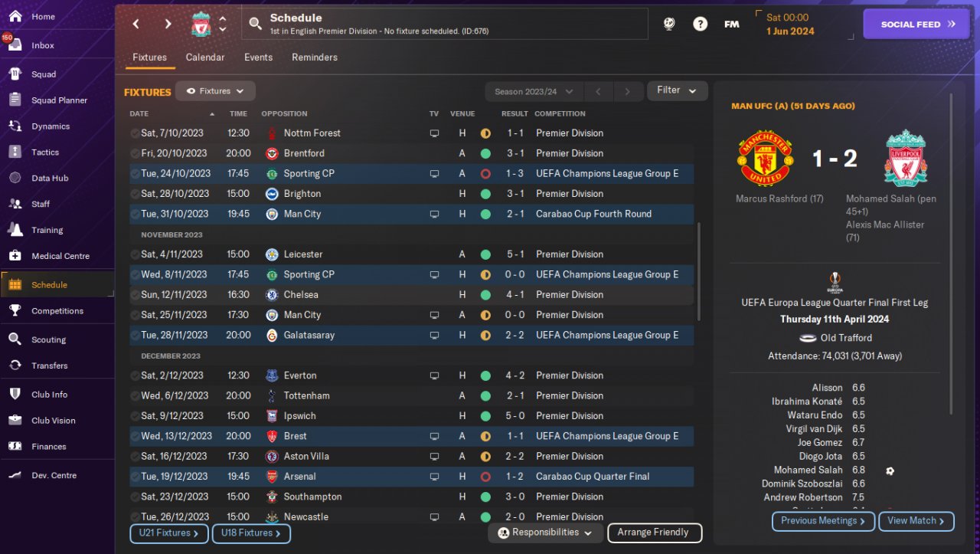The height and width of the screenshot is (554, 980).
Task: Click the FM menu icon
Action: pyautogui.click(x=731, y=24)
